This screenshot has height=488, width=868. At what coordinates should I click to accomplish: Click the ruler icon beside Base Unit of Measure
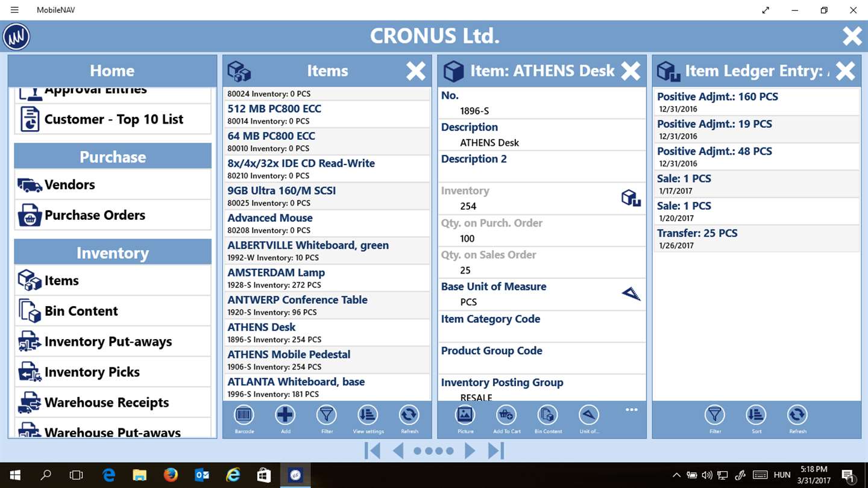tap(631, 293)
